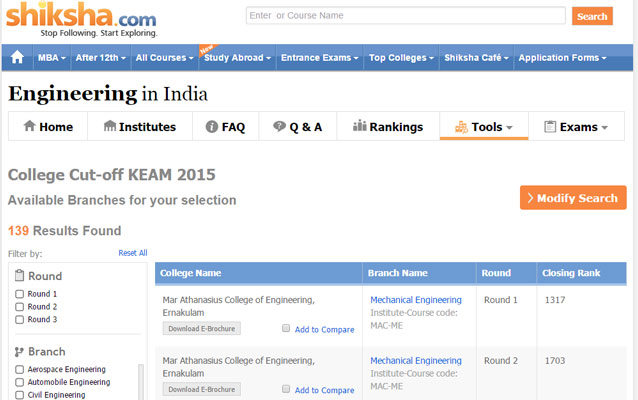638x400 pixels.
Task: Expand the MBA dropdown menu
Action: point(51,58)
